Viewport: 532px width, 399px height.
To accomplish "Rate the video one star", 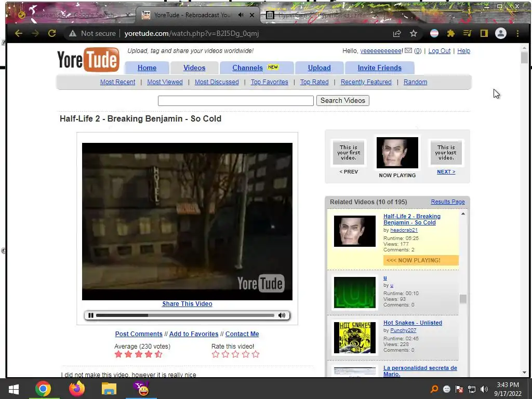I will coord(216,354).
